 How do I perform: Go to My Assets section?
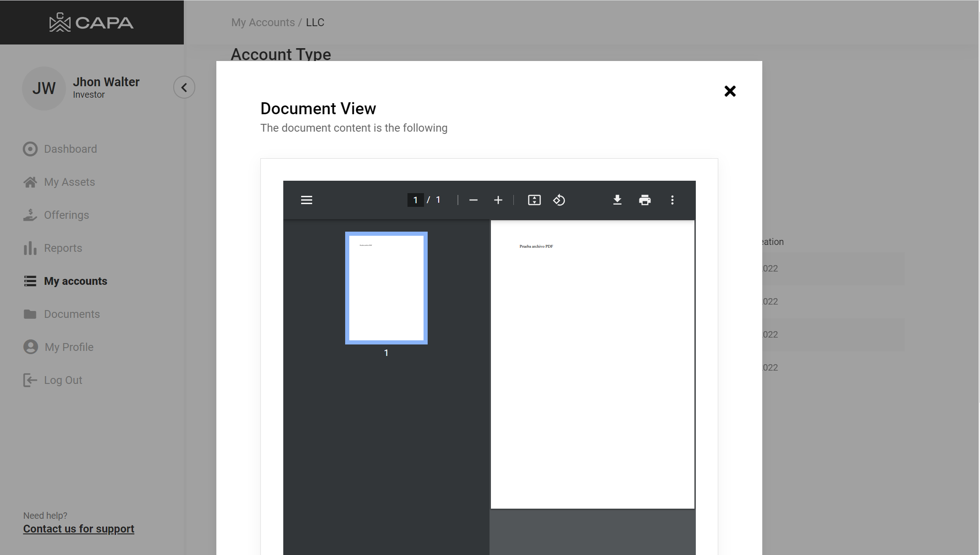[69, 182]
